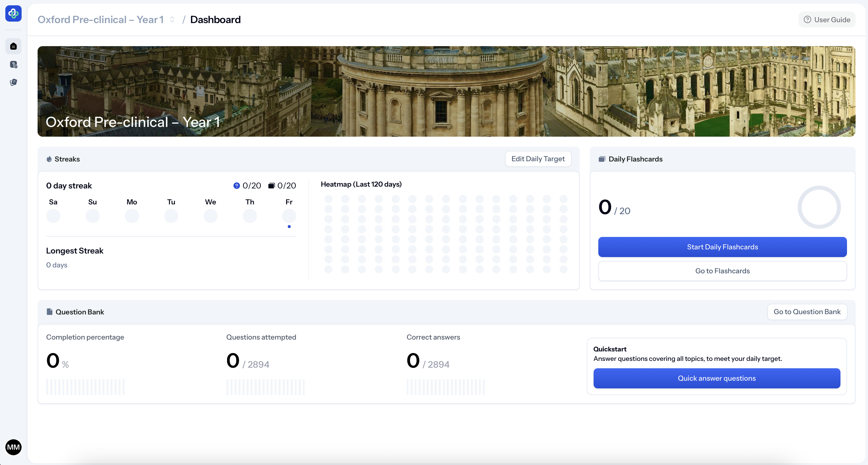Click the Question Bank document icon
868x465 pixels.
click(49, 312)
